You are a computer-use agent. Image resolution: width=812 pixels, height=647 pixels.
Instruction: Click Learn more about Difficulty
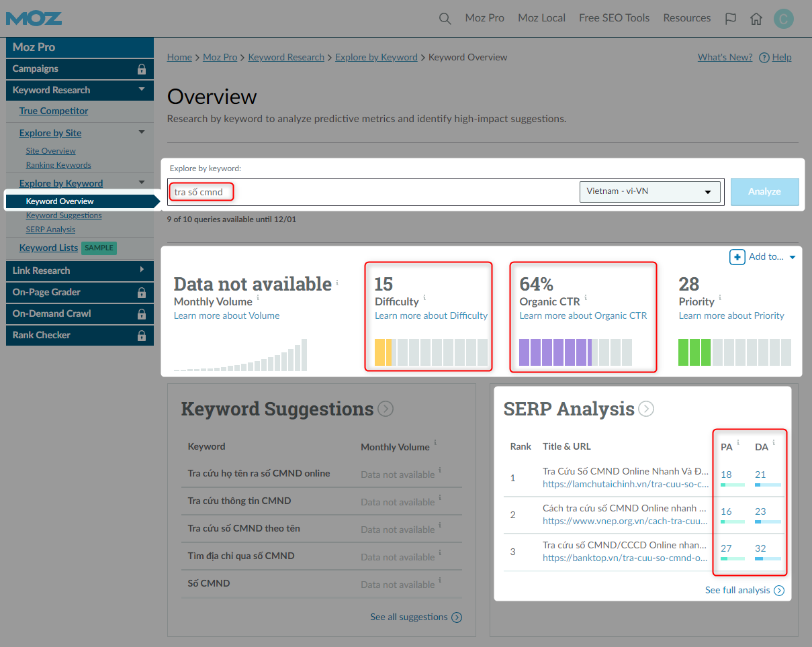point(431,315)
